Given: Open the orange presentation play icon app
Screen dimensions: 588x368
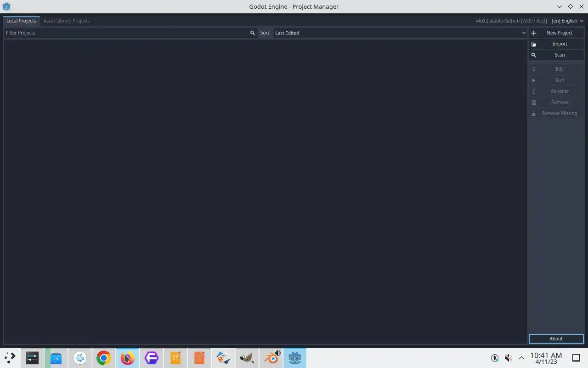Looking at the screenshot, I should point(199,358).
